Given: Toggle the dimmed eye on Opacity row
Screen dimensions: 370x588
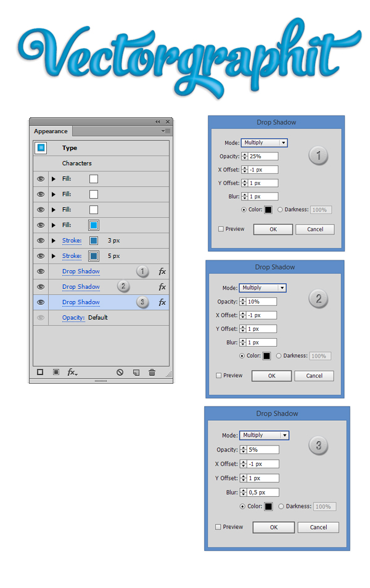Looking at the screenshot, I should (41, 318).
